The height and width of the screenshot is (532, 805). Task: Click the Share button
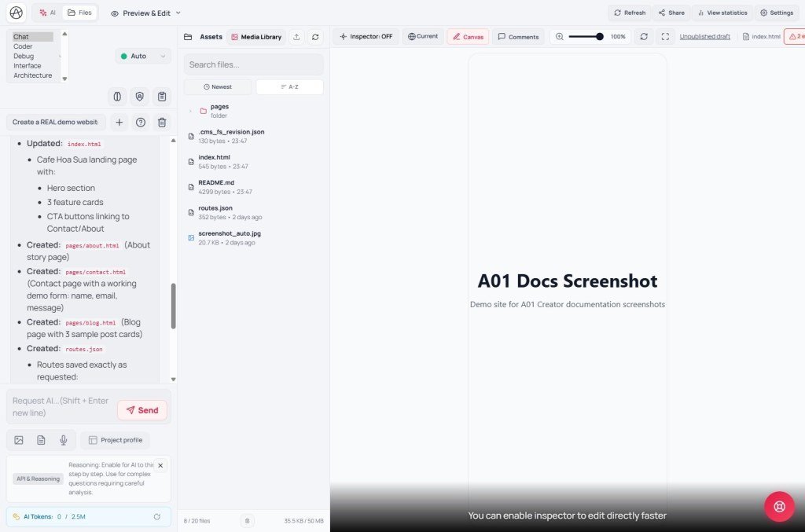pos(671,13)
